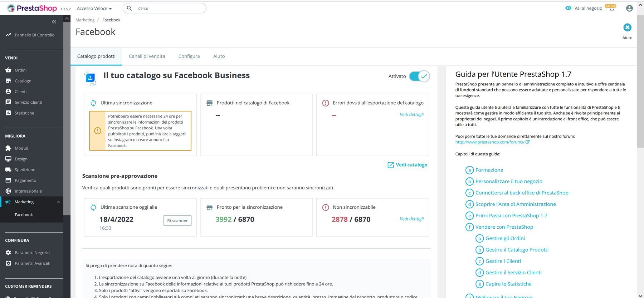Click the Moduli puzzle icon
This screenshot has width=644, height=298.
pyautogui.click(x=8, y=148)
